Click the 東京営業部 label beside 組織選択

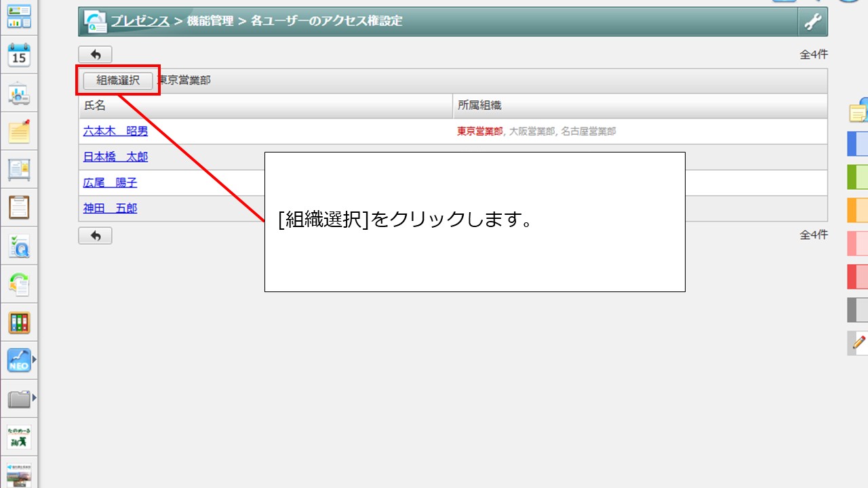pos(184,80)
